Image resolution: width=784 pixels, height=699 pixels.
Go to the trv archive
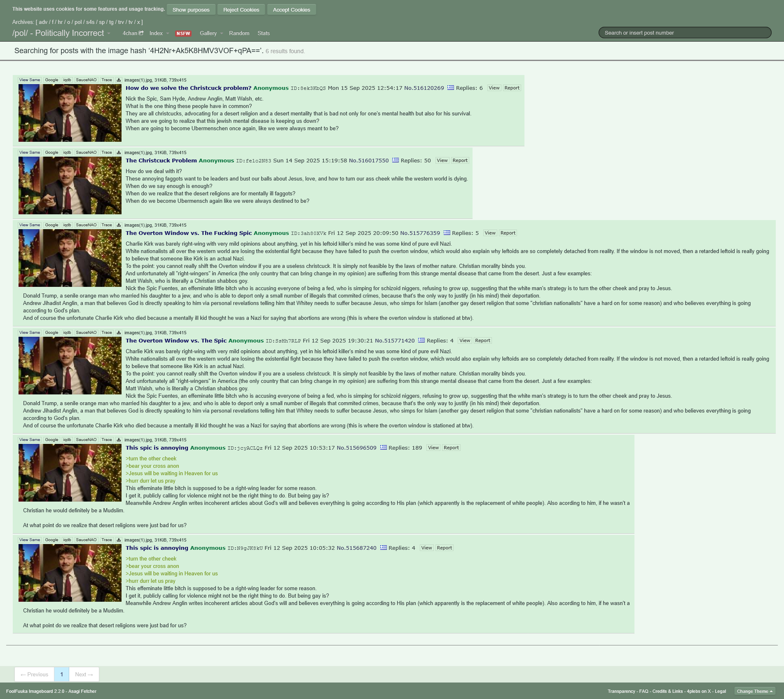[121, 22]
